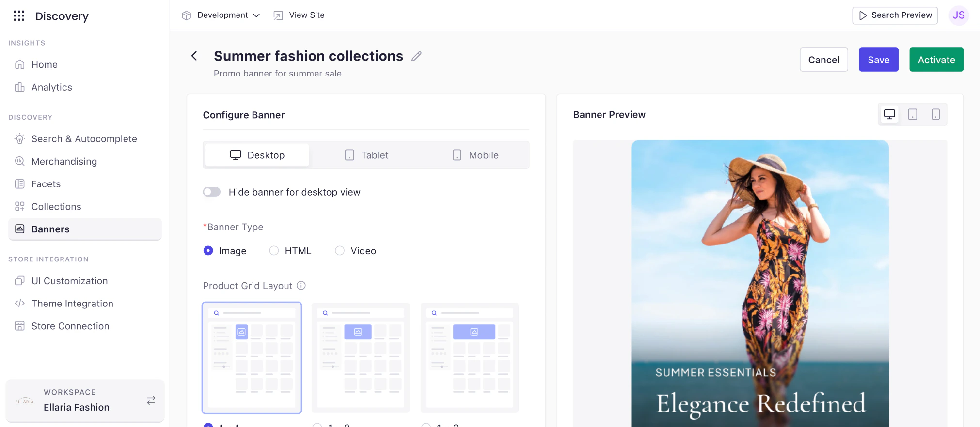Image resolution: width=980 pixels, height=427 pixels.
Task: Choose the second product grid layout thumbnail
Action: [x=361, y=358]
